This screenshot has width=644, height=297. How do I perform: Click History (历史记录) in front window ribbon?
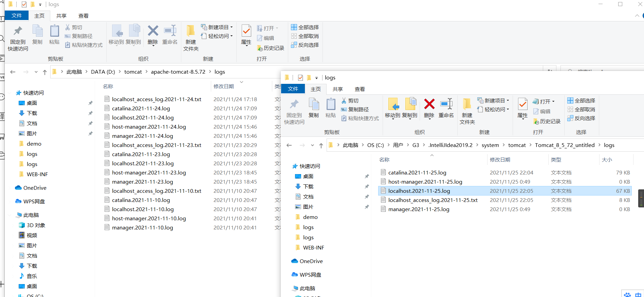pos(547,122)
